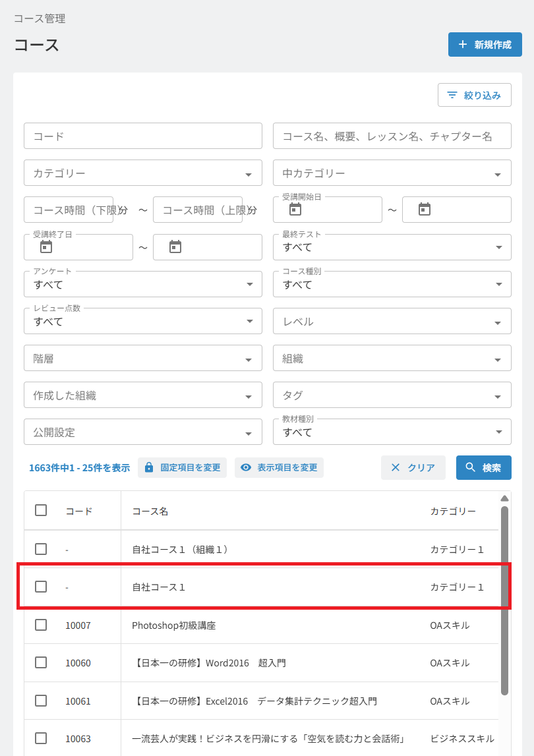Toggle the select-all checkbox in header
Image resolution: width=534 pixels, height=756 pixels.
pyautogui.click(x=41, y=510)
